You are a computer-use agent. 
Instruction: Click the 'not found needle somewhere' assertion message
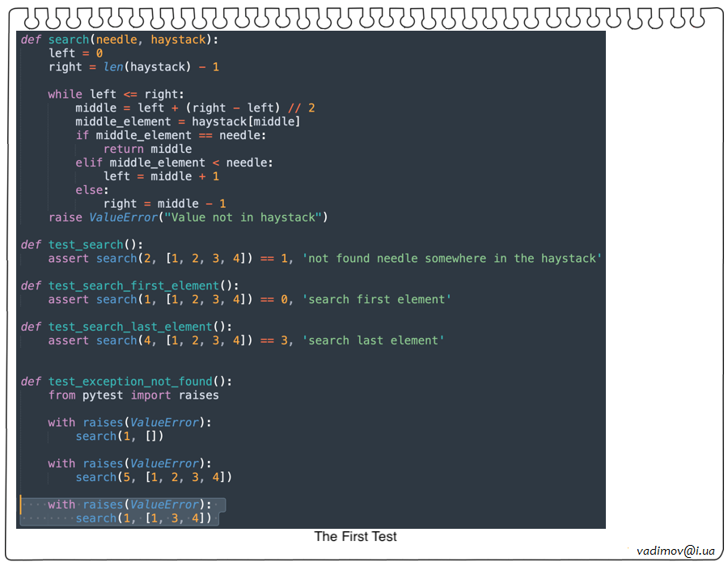coord(451,259)
